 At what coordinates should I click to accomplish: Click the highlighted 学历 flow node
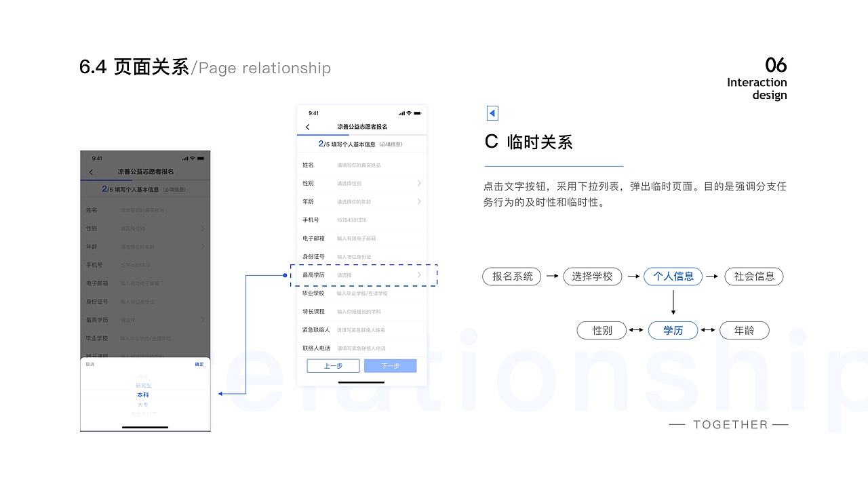click(673, 330)
